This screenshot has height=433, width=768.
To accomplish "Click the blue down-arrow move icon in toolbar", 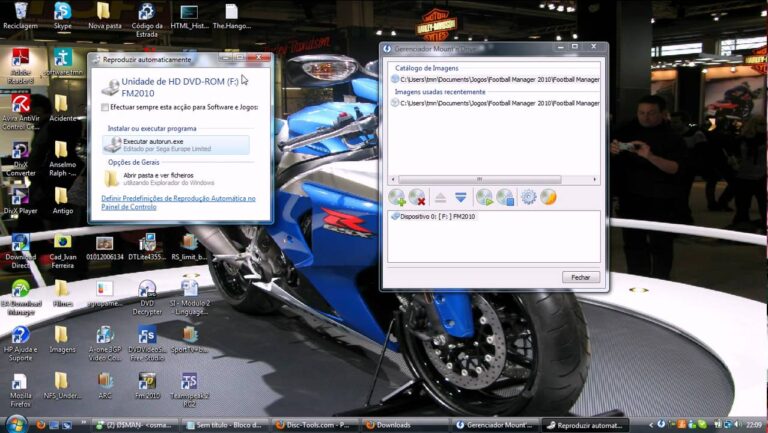I will pos(460,197).
